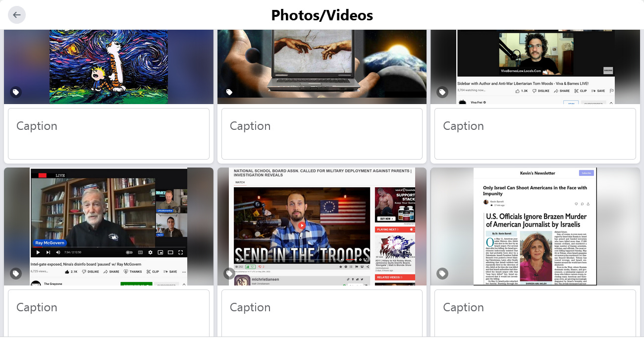This screenshot has width=644, height=341.
Task: Open the Kevin's Newsletter article thumbnail
Action: pyautogui.click(x=535, y=227)
